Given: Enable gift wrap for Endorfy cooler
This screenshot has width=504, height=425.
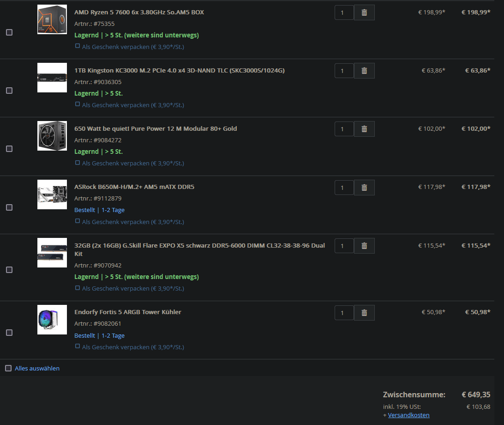Looking at the screenshot, I should pyautogui.click(x=78, y=346).
